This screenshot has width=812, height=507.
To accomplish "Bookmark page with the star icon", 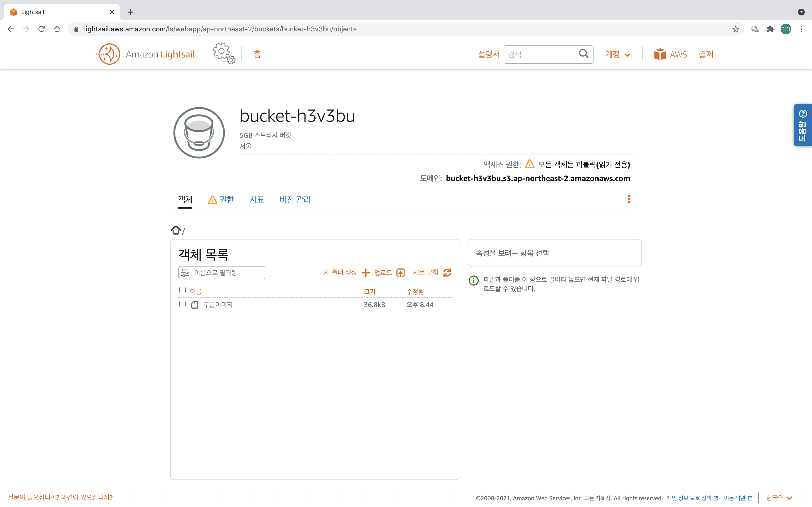I will click(x=735, y=29).
